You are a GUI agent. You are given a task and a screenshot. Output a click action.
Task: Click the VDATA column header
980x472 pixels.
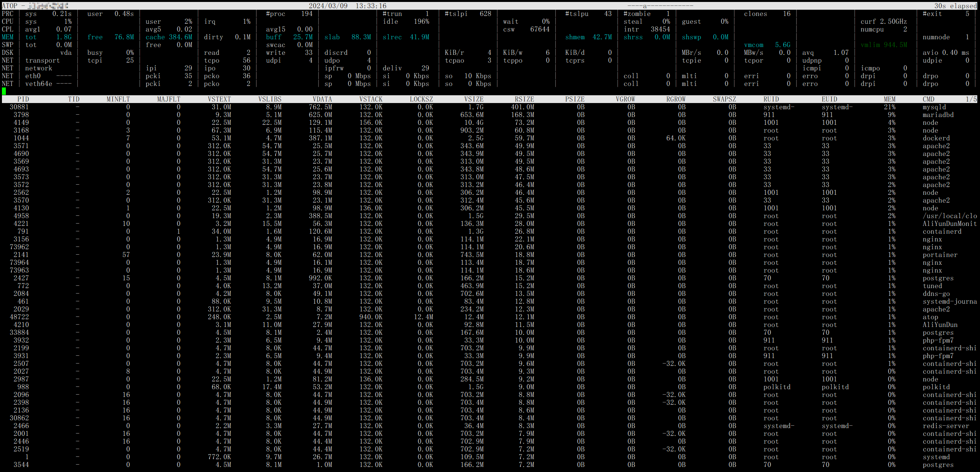(322, 99)
